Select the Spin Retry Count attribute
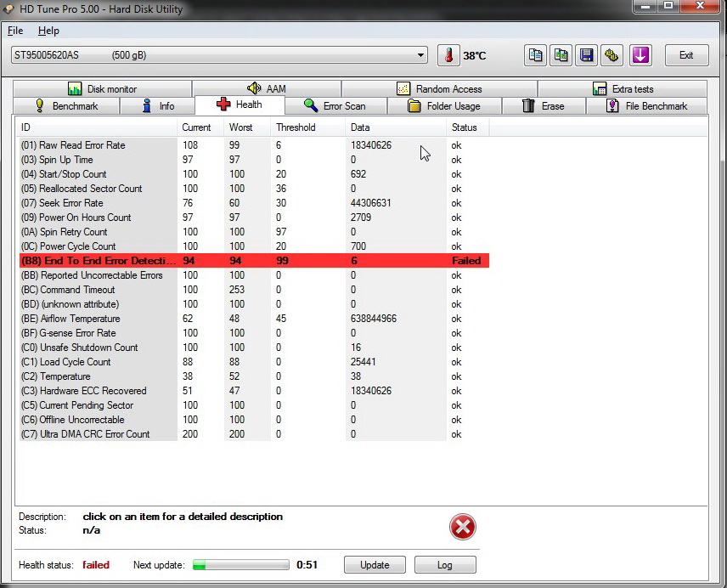Image resolution: width=727 pixels, height=588 pixels. pos(254,232)
